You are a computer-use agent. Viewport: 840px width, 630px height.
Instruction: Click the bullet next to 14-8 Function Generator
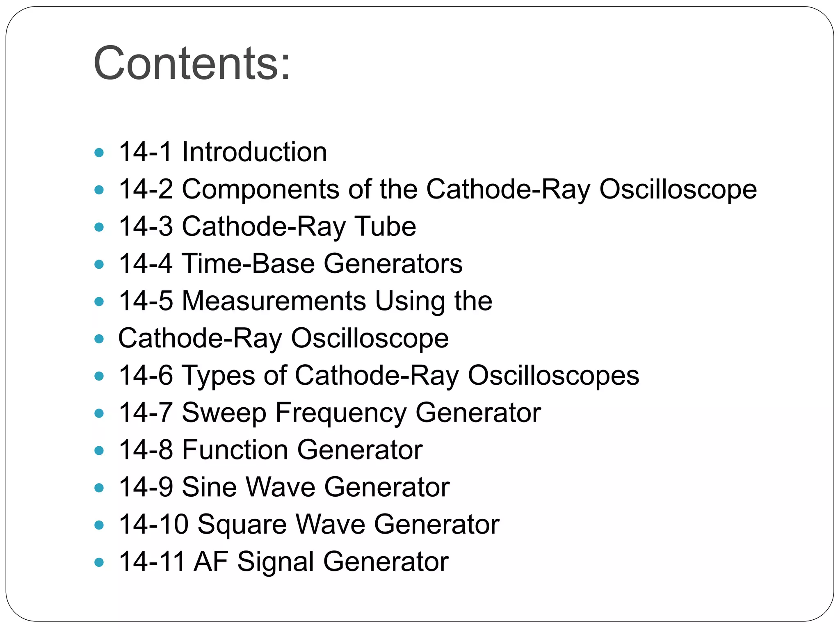tap(99, 451)
